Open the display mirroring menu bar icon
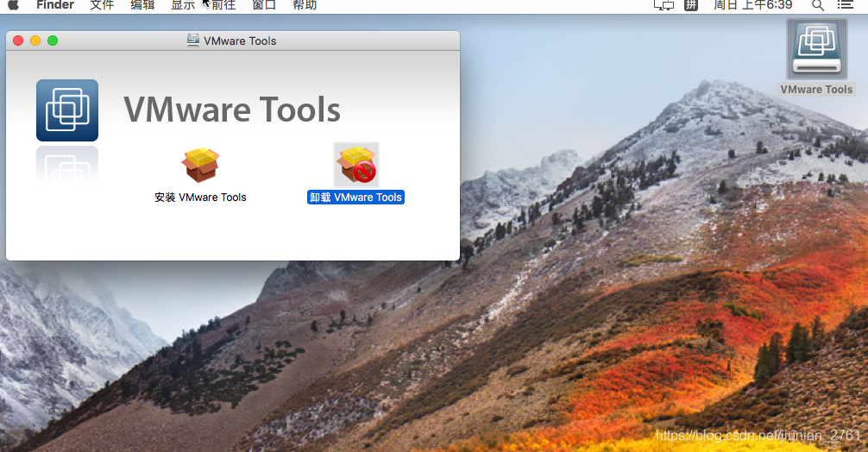The image size is (868, 452). pos(664,5)
